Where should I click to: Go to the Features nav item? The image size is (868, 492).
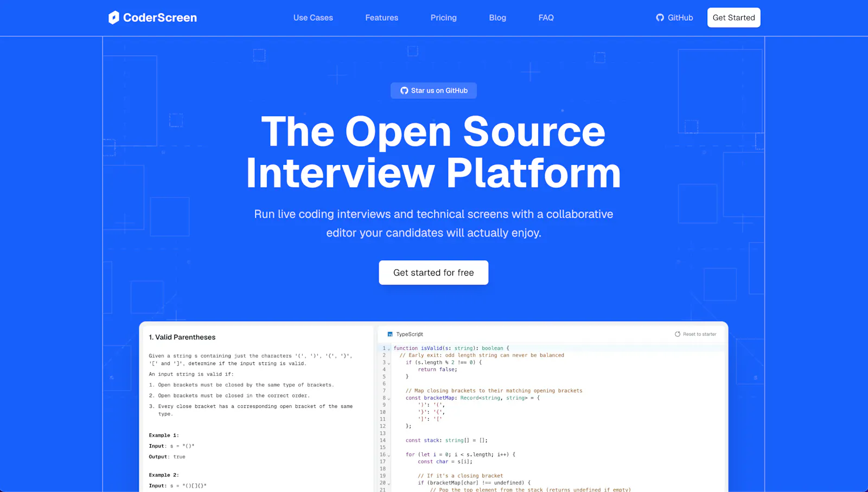pyautogui.click(x=381, y=18)
